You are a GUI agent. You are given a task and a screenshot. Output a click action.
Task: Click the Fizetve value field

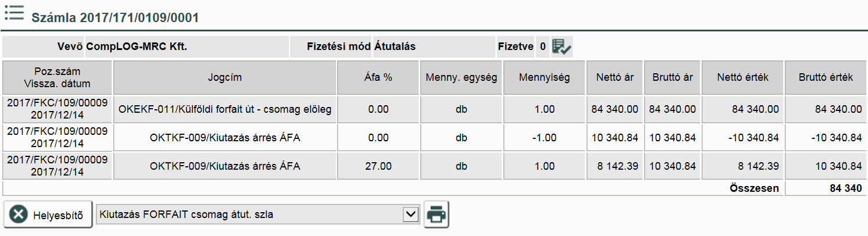tap(542, 47)
